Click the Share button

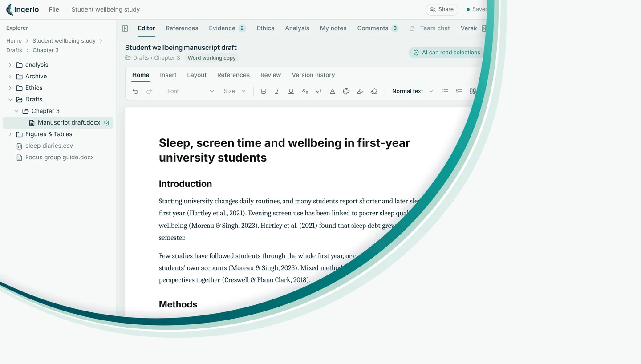point(442,9)
